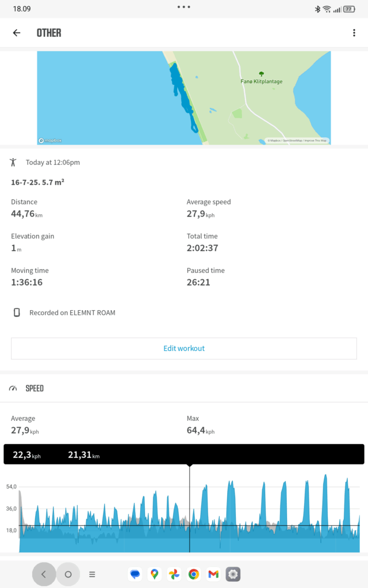Screen dimensions: 368x588
Task: Click the Edit workout button
Action: pyautogui.click(x=184, y=349)
